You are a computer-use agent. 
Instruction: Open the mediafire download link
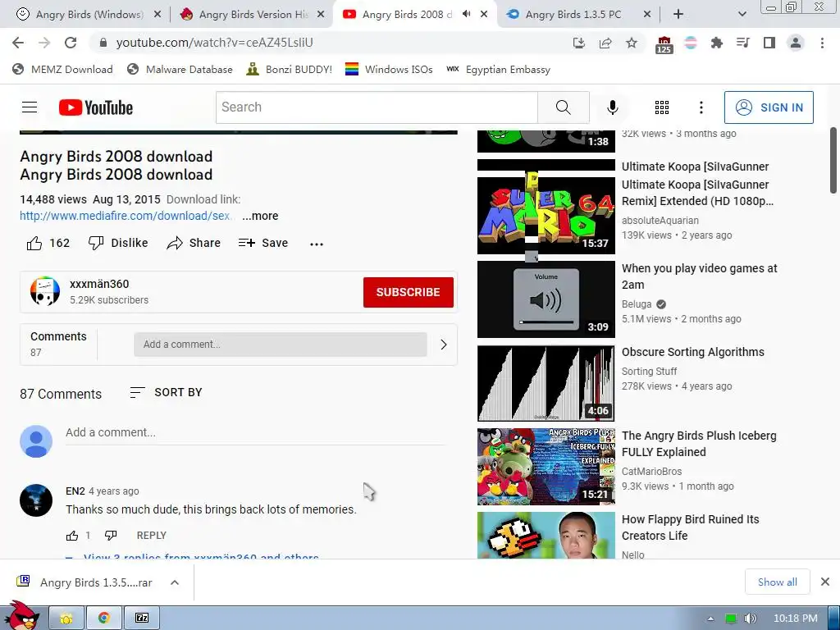(x=126, y=216)
